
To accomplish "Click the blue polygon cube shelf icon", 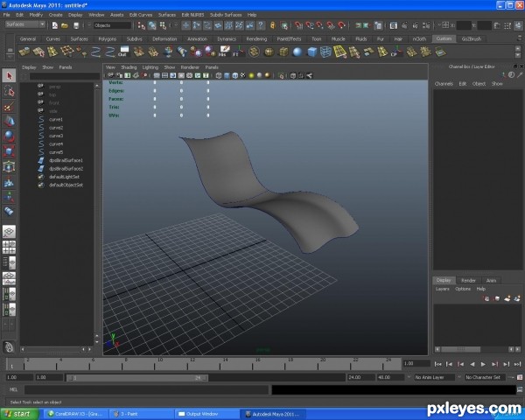I will click(311, 52).
